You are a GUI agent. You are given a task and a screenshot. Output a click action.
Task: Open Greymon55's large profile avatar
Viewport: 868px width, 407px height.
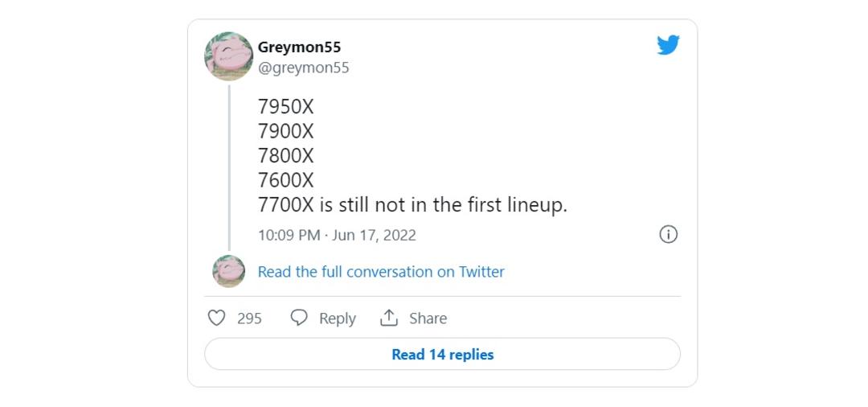tap(228, 56)
